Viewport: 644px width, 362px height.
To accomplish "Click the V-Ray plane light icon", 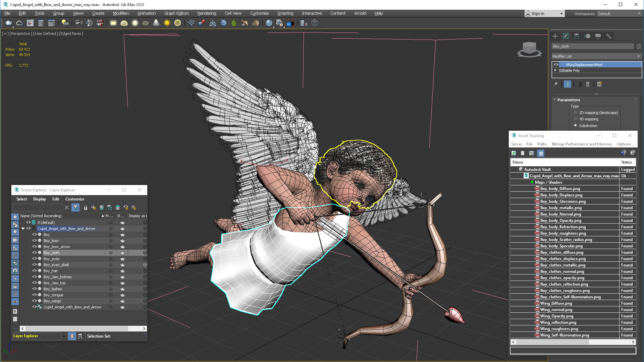I will (113, 23).
